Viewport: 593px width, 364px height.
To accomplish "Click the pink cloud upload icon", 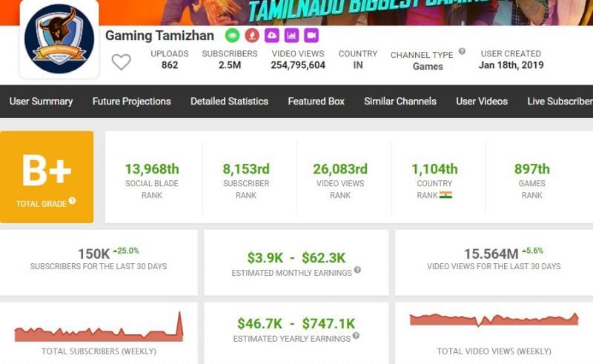I will point(272,36).
